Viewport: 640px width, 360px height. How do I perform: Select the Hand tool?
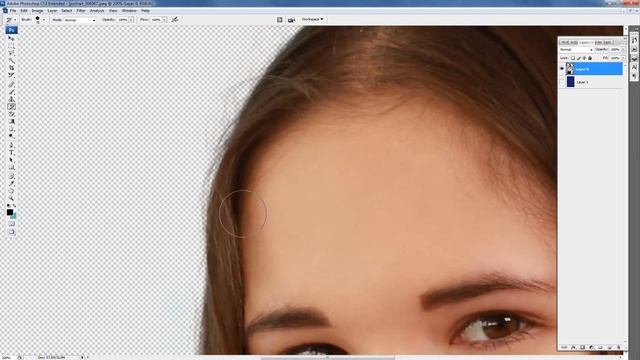(x=11, y=191)
